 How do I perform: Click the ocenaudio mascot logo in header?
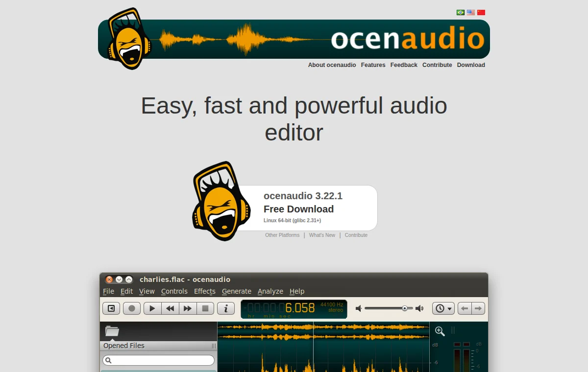[129, 38]
